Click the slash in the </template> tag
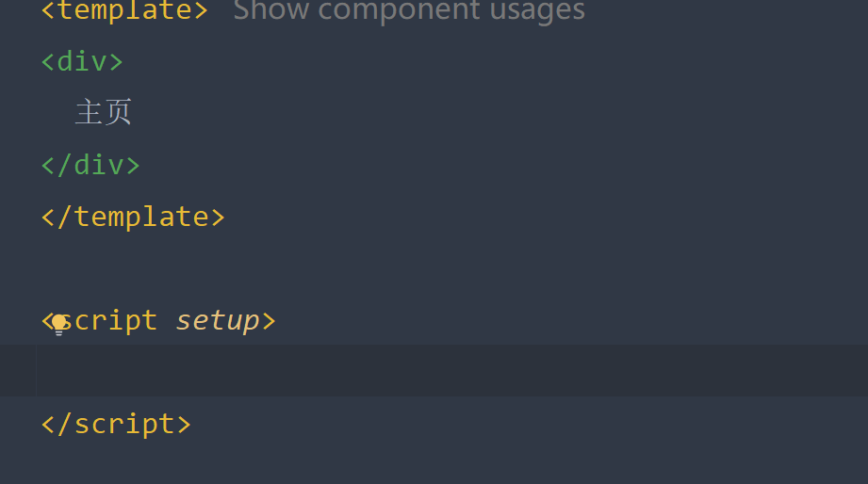The width and height of the screenshot is (868, 484). tap(65, 217)
